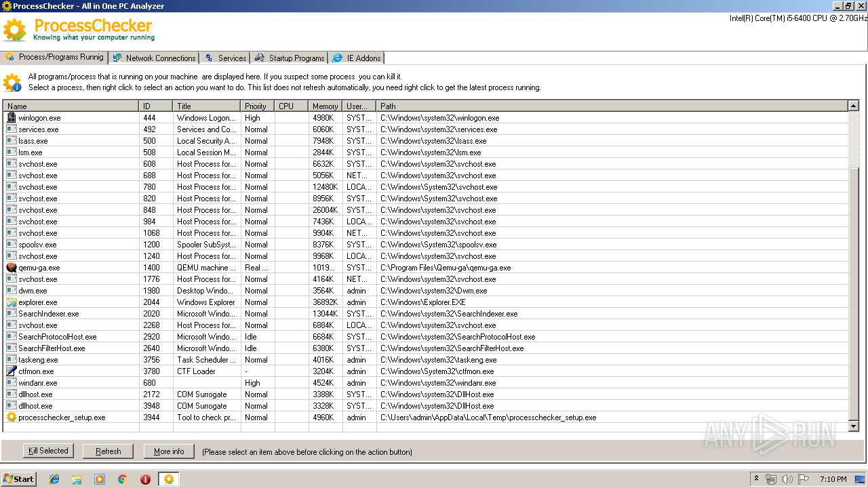868x488 pixels.
Task: Click the Kill Selected button
Action: click(x=48, y=451)
